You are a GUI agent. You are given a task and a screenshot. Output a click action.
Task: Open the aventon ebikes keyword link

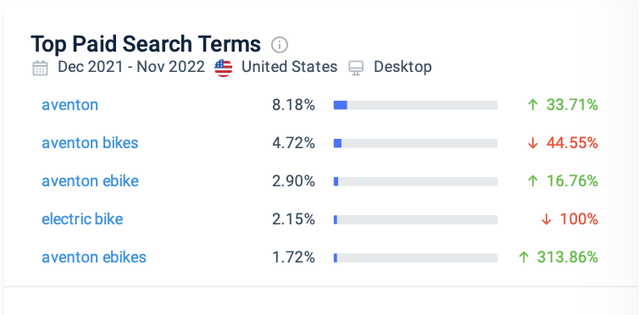tap(94, 257)
